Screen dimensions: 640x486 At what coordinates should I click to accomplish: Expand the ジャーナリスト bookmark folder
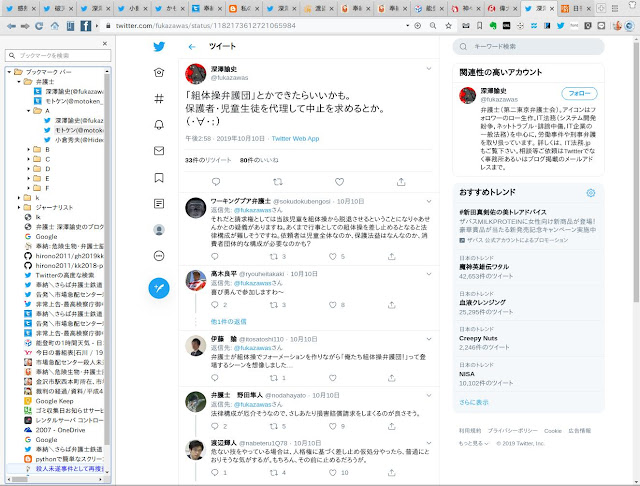pyautogui.click(x=19, y=208)
